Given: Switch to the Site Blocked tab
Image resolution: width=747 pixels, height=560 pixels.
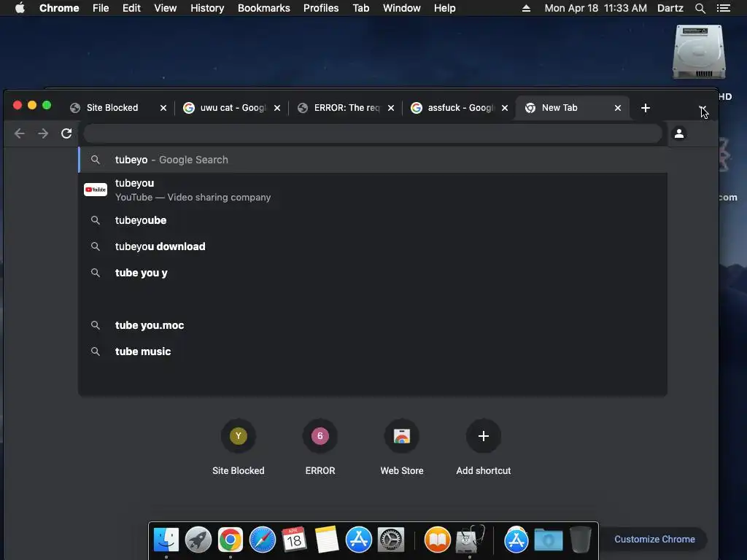Looking at the screenshot, I should point(112,108).
